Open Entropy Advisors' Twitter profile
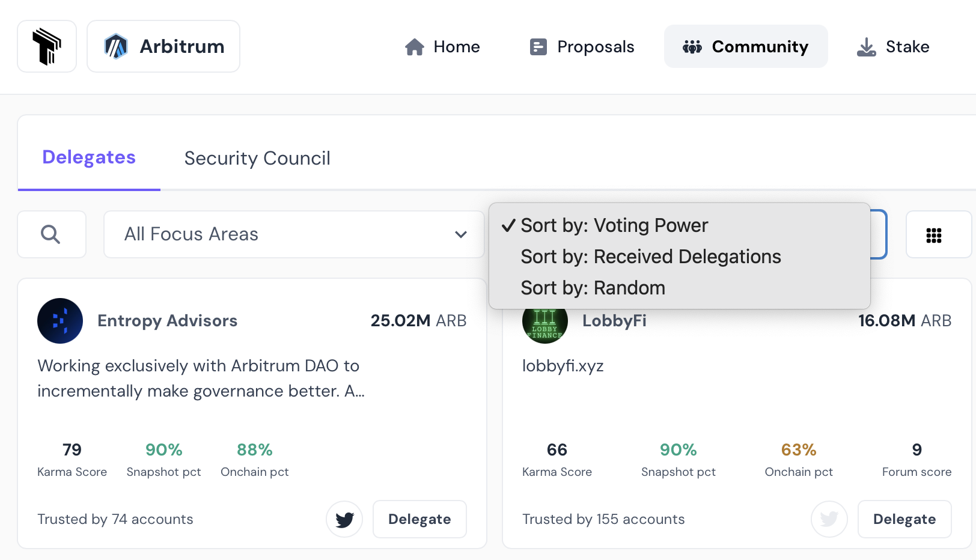The height and width of the screenshot is (560, 976). coord(344,519)
